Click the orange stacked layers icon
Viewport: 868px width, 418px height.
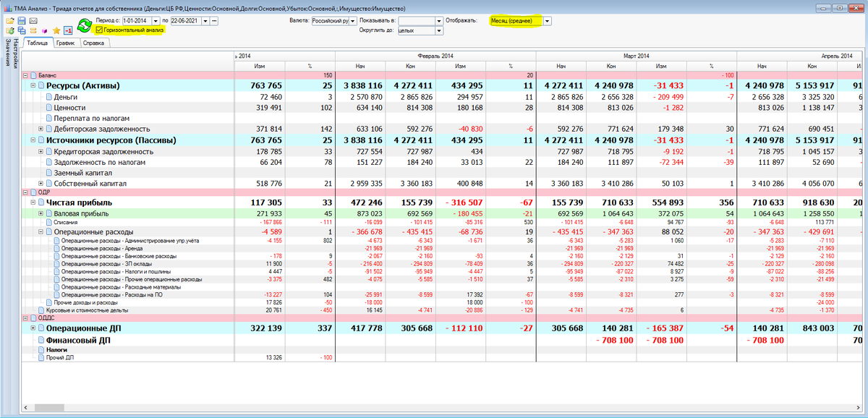point(33,31)
